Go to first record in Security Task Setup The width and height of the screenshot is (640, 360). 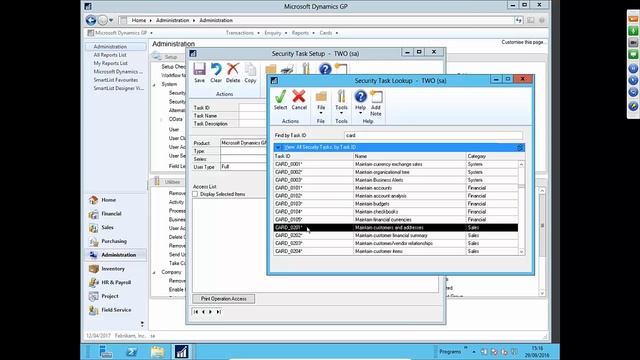click(x=196, y=312)
